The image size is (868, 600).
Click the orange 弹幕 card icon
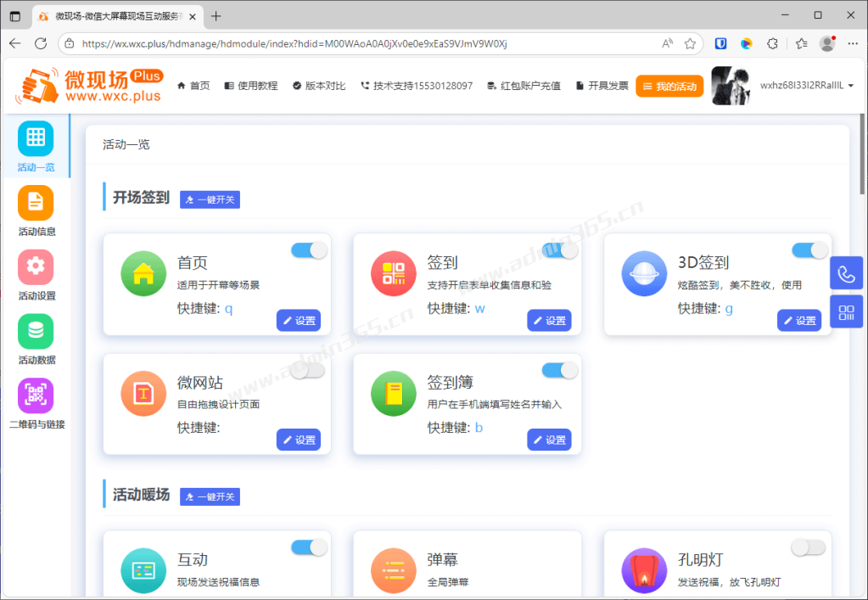[x=393, y=570]
